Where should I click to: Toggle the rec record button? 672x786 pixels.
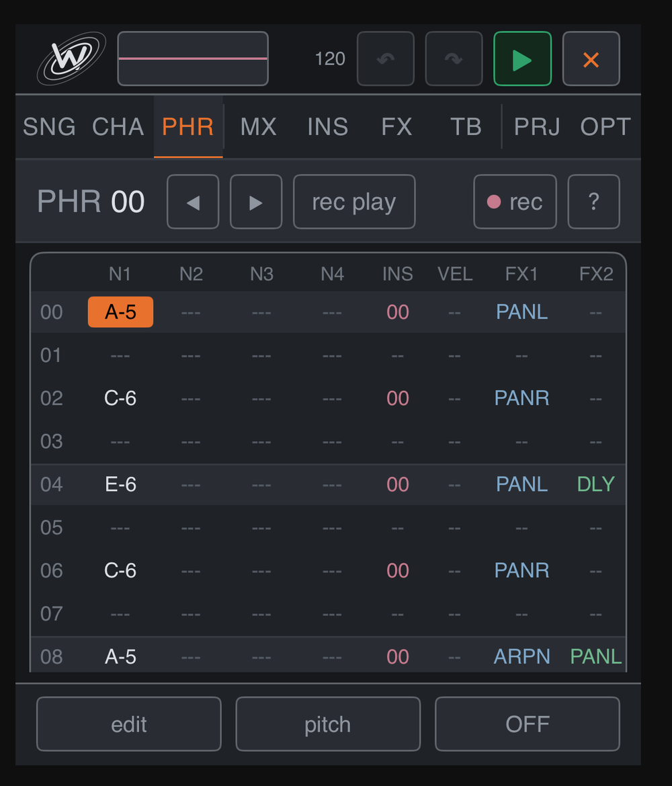click(x=515, y=202)
